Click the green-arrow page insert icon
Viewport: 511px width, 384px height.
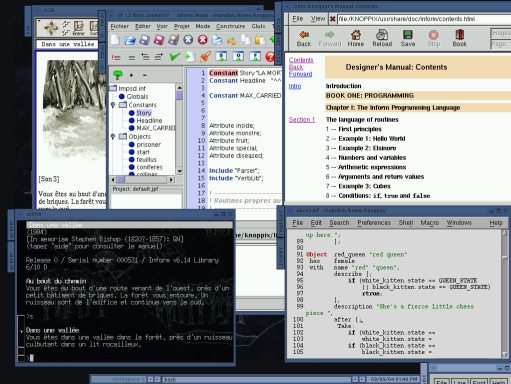click(x=189, y=57)
